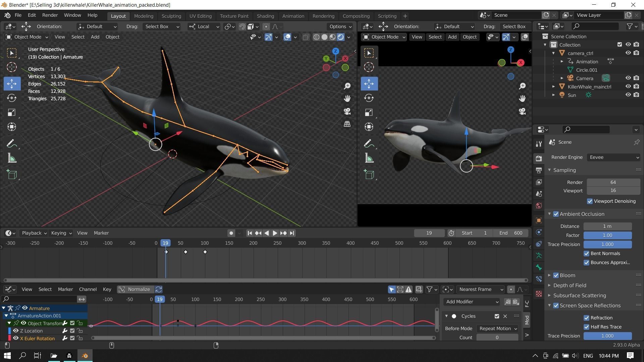Toggle perspective/orthographic grid icon in left viewport
The width and height of the screenshot is (644, 362).
(x=347, y=124)
